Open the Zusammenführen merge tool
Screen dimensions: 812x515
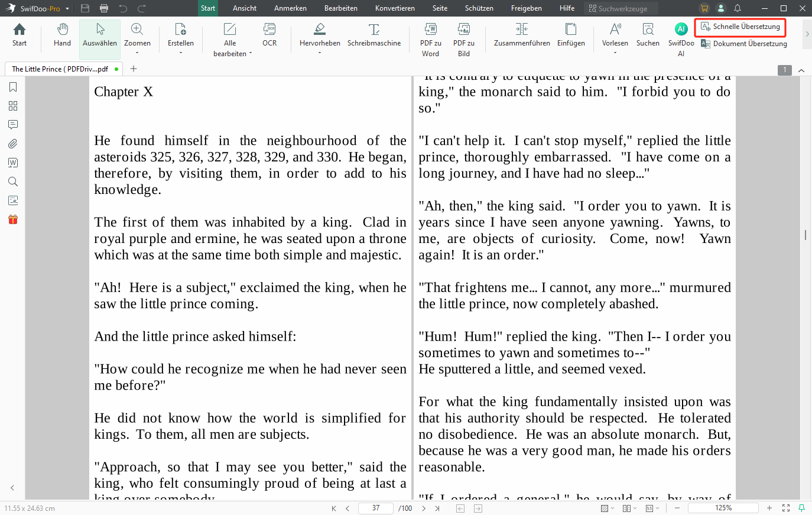pos(522,35)
